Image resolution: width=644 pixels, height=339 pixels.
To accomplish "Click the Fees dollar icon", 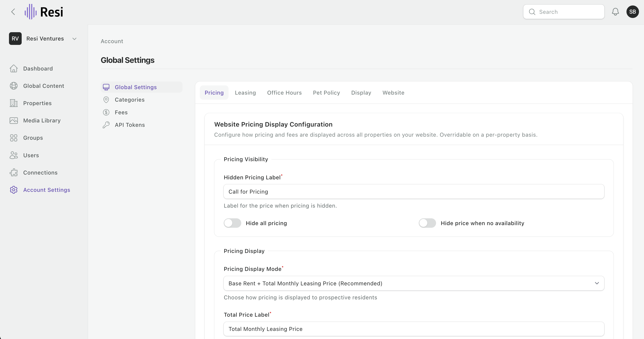I will tap(106, 112).
